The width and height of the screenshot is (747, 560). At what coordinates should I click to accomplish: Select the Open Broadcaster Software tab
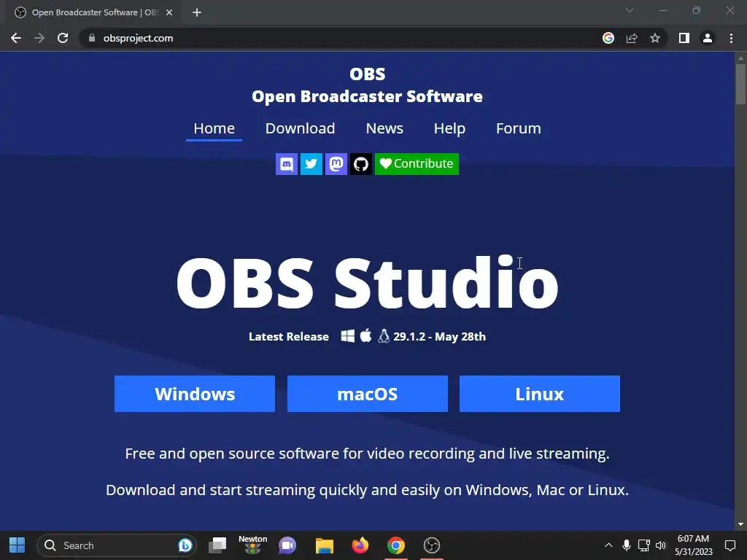94,12
